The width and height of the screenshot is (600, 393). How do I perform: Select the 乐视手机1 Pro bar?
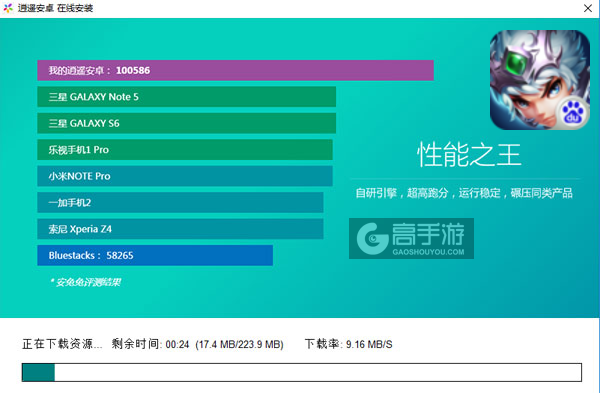pos(185,150)
